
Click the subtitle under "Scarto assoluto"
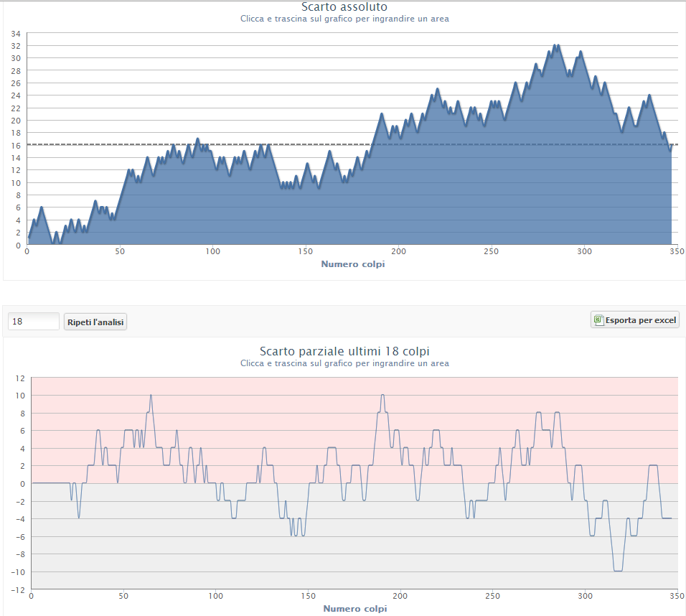(x=344, y=19)
